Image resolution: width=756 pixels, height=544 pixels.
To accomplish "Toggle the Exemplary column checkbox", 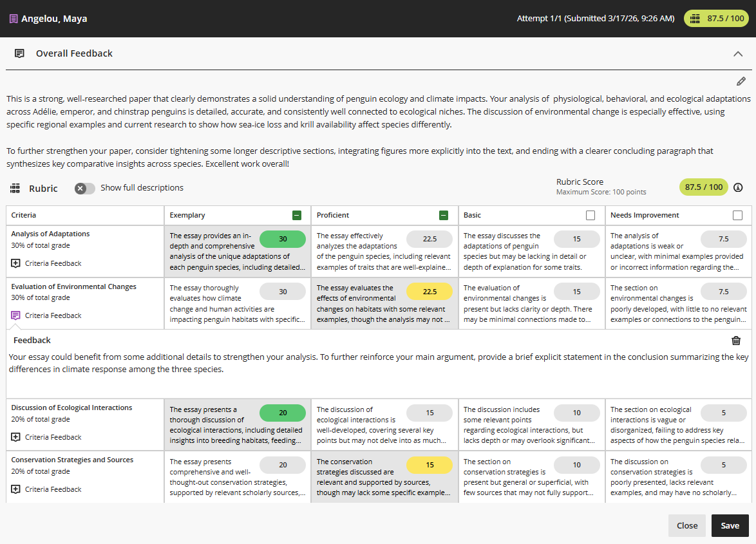I will 297,216.
